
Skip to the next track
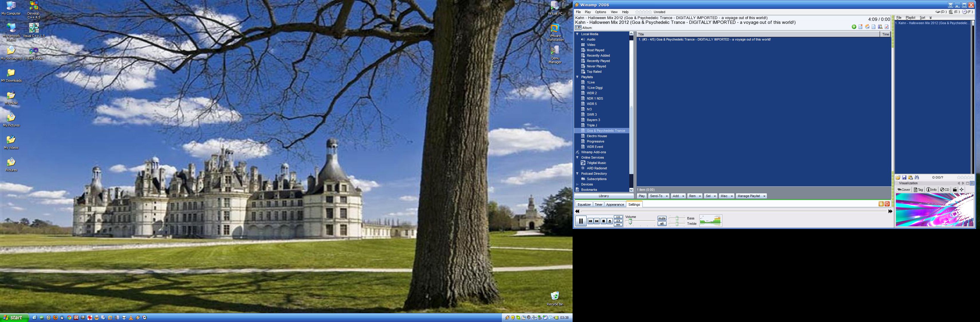pos(597,221)
